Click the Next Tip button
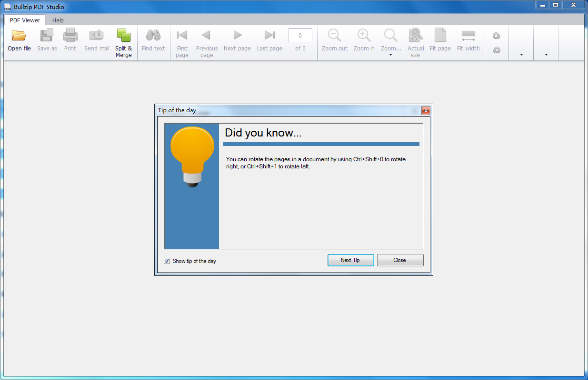 pos(350,260)
